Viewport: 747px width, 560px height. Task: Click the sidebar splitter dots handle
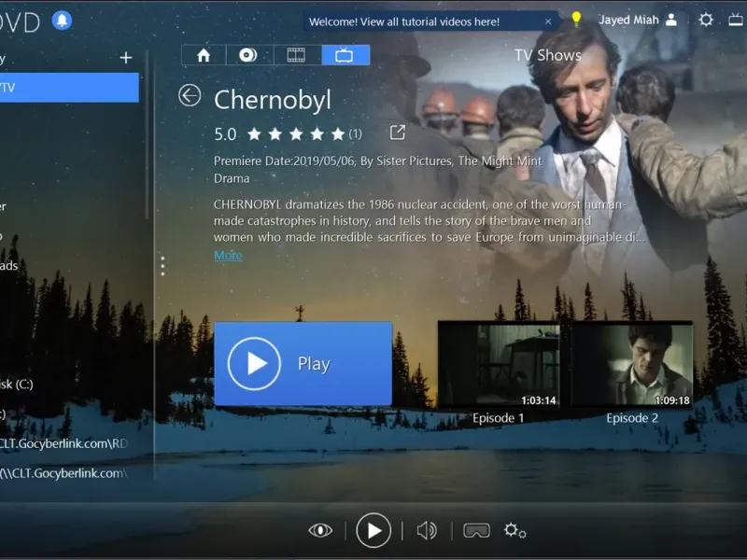point(162,266)
